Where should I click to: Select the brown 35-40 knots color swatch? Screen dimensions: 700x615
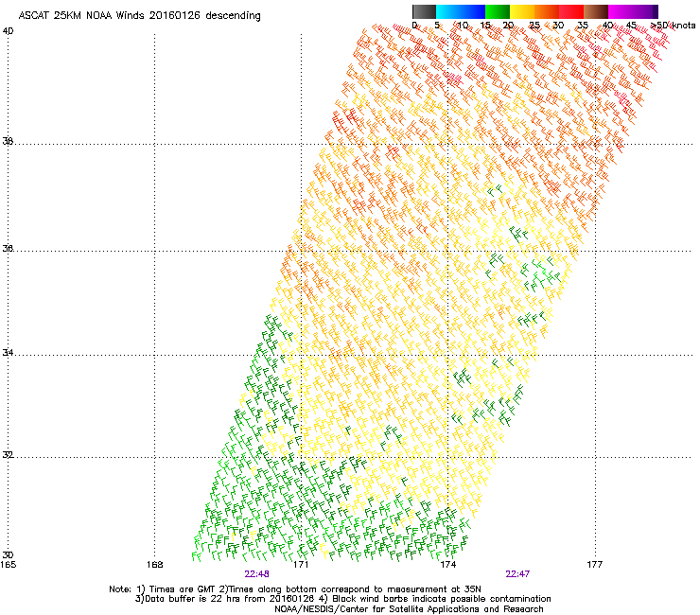[596, 11]
